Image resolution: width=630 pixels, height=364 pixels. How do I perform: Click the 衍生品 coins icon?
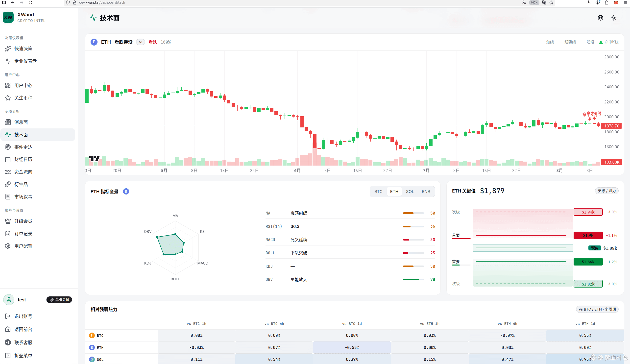(8, 185)
